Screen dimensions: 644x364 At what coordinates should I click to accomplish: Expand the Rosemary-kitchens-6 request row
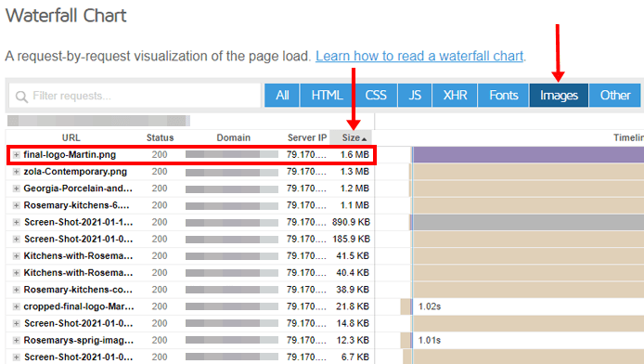(16, 205)
